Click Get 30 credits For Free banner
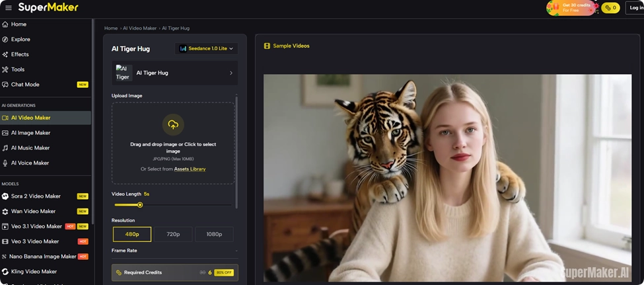 (572, 8)
